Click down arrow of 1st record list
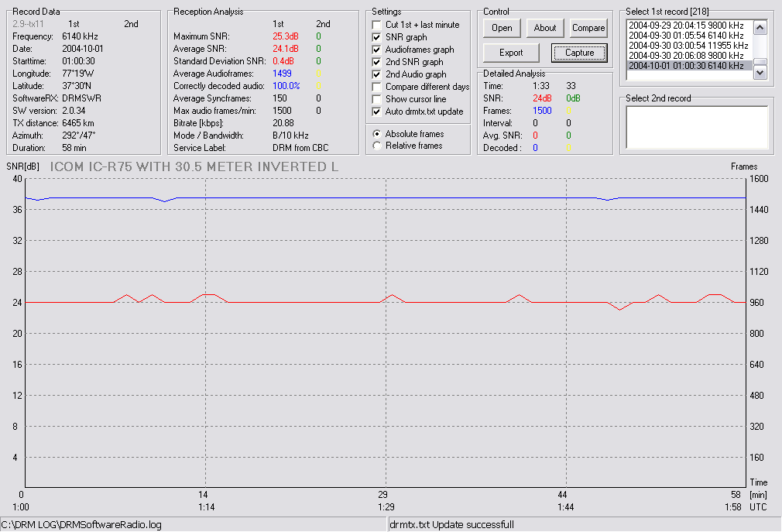 pos(760,73)
